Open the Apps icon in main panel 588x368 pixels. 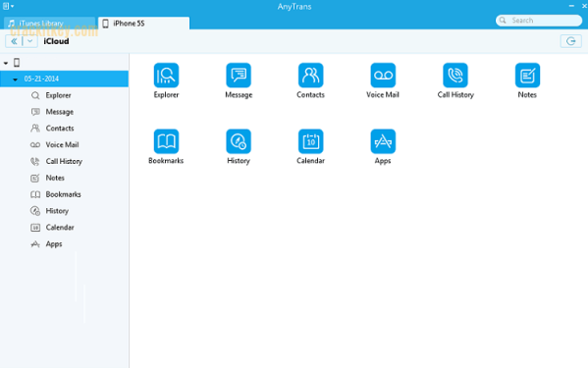click(x=383, y=141)
